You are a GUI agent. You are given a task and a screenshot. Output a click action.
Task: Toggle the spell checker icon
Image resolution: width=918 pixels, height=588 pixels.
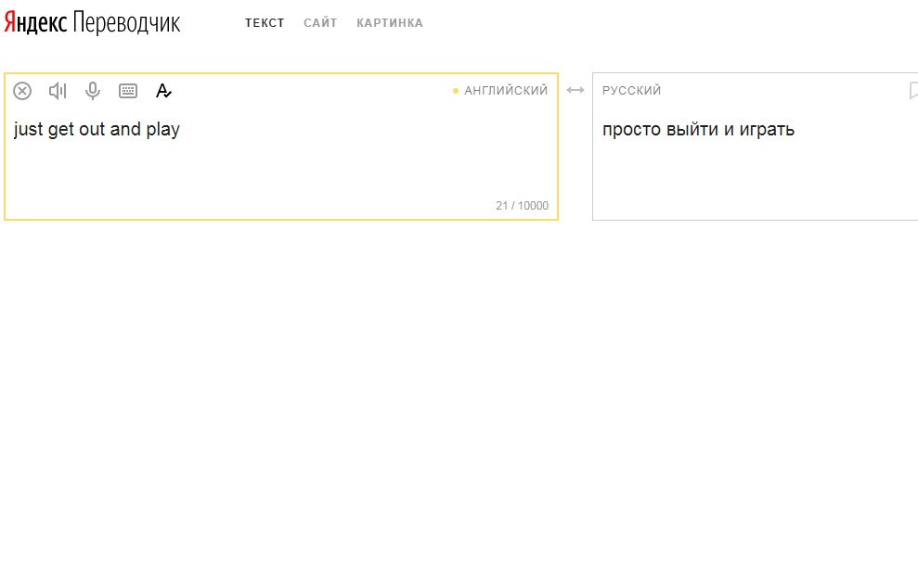pos(163,91)
